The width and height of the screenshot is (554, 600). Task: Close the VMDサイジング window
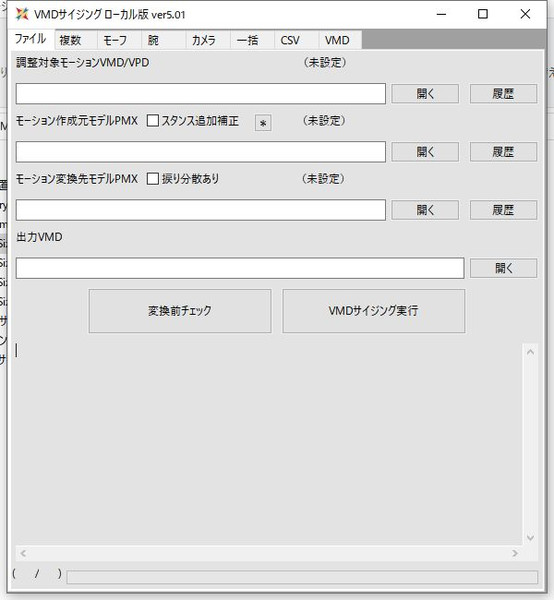pyautogui.click(x=525, y=15)
